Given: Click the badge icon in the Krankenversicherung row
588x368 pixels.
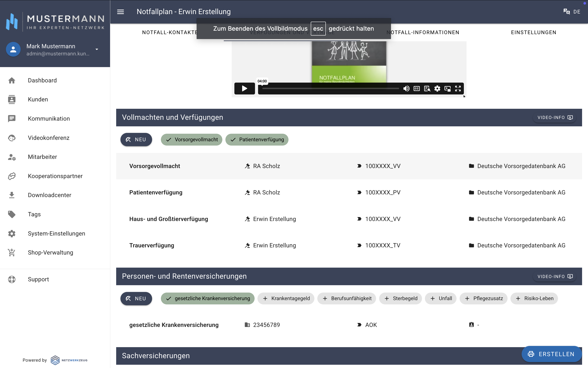Looking at the screenshot, I should click(471, 325).
